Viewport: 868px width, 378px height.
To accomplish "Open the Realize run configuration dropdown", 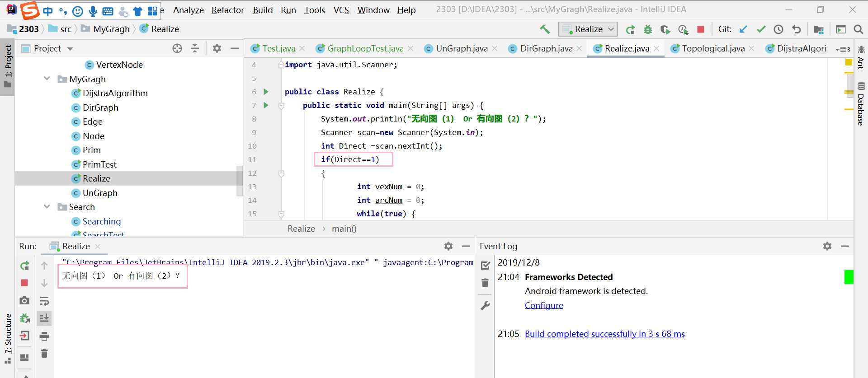I will pos(588,29).
